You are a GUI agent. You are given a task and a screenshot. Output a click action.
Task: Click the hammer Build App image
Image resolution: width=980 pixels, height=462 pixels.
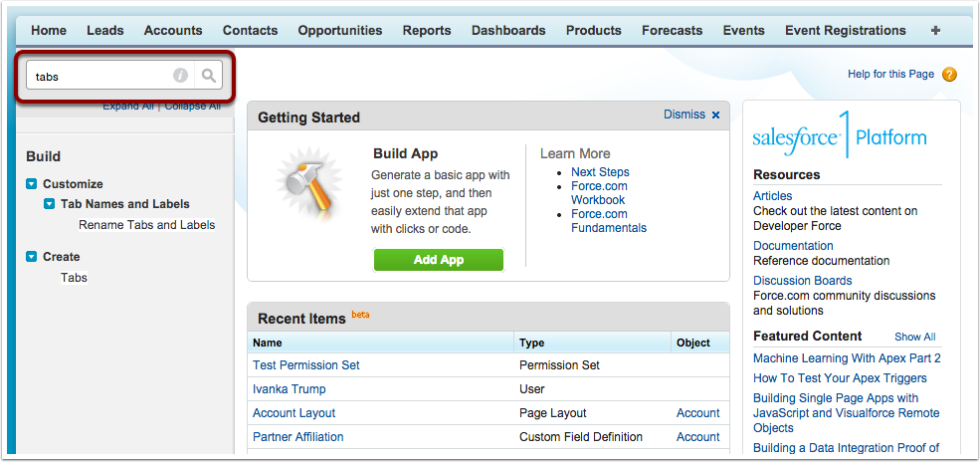pyautogui.click(x=309, y=182)
